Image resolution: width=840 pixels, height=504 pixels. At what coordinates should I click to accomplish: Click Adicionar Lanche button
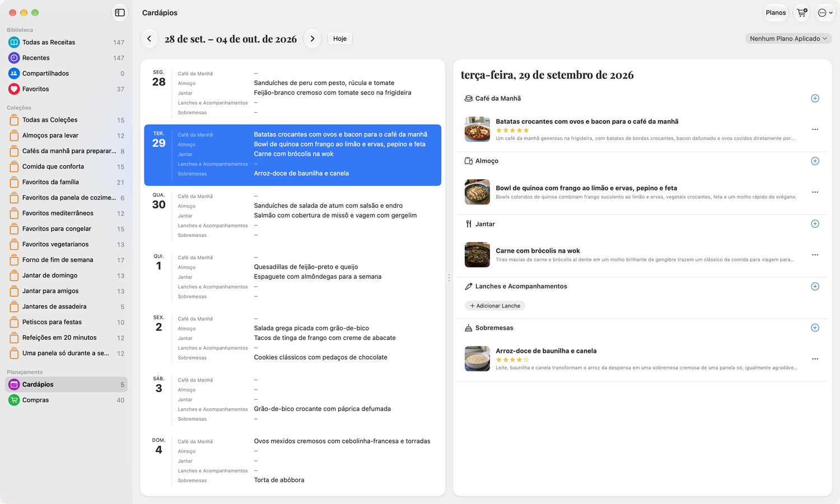coord(495,306)
